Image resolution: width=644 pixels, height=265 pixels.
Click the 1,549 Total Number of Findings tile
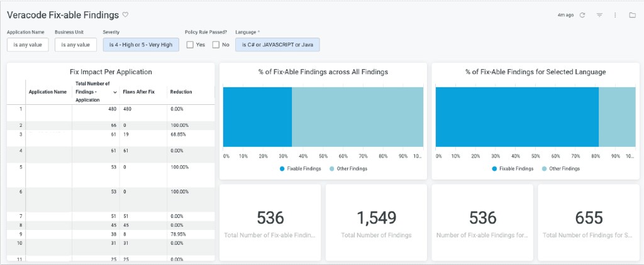click(x=376, y=222)
